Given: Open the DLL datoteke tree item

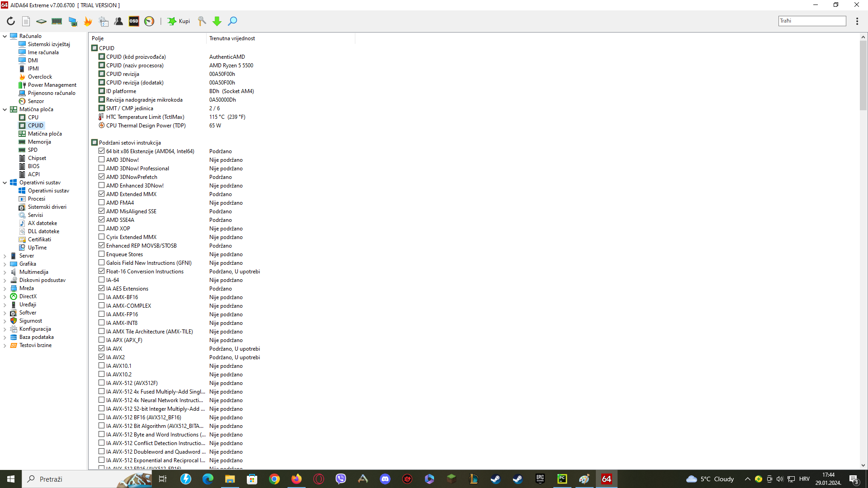Looking at the screenshot, I should pyautogui.click(x=43, y=231).
